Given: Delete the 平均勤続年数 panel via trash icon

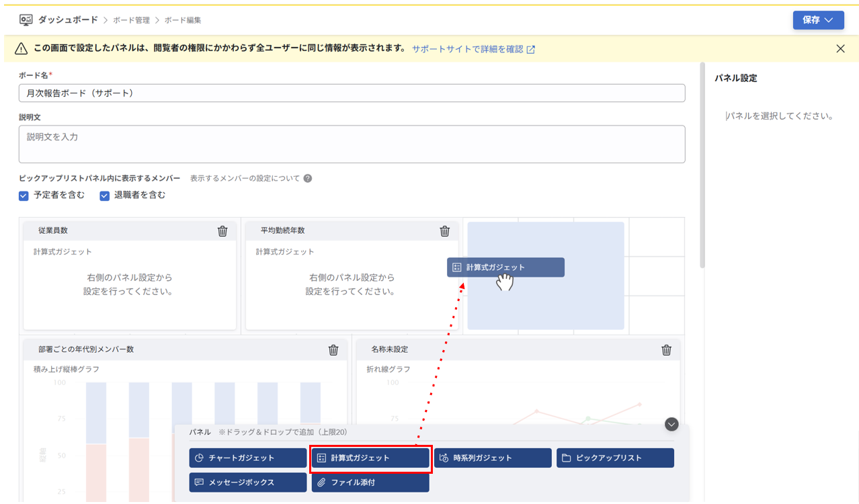Looking at the screenshot, I should tap(444, 230).
